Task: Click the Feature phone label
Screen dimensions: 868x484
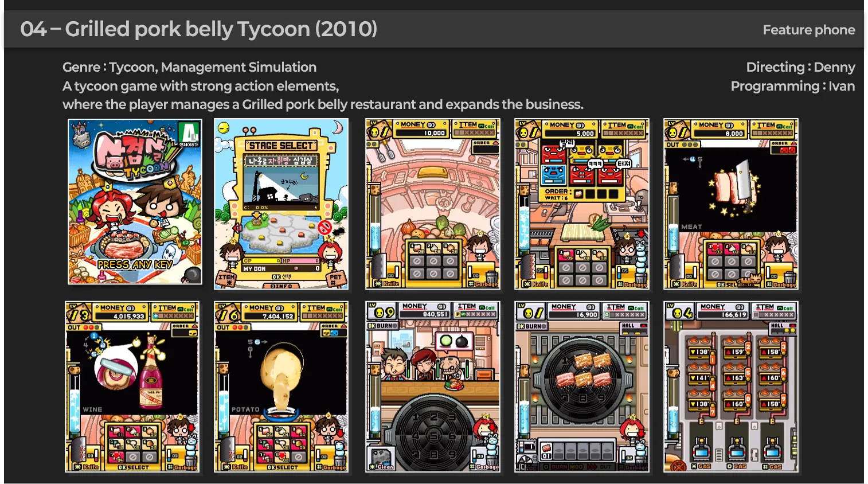Action: click(809, 30)
